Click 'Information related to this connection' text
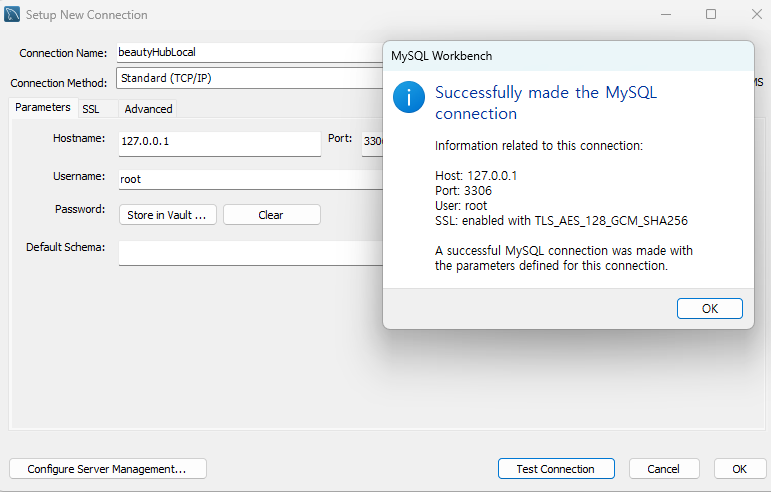 point(539,146)
